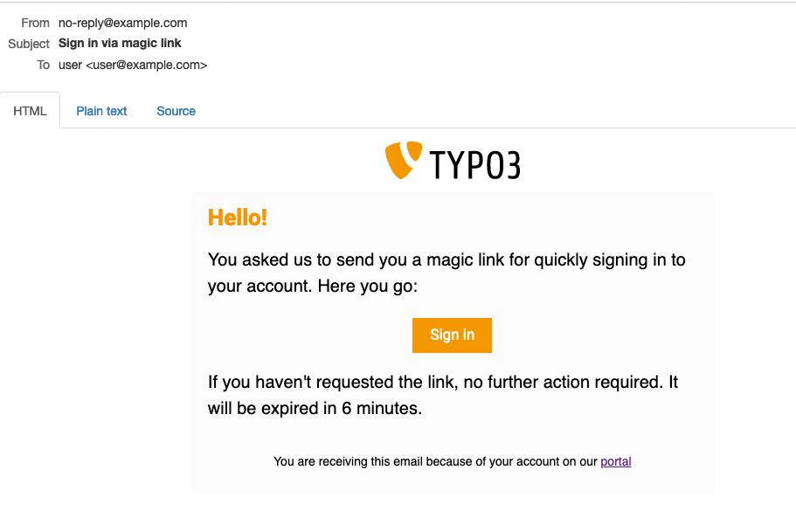Click the From label in email header

pyautogui.click(x=35, y=23)
